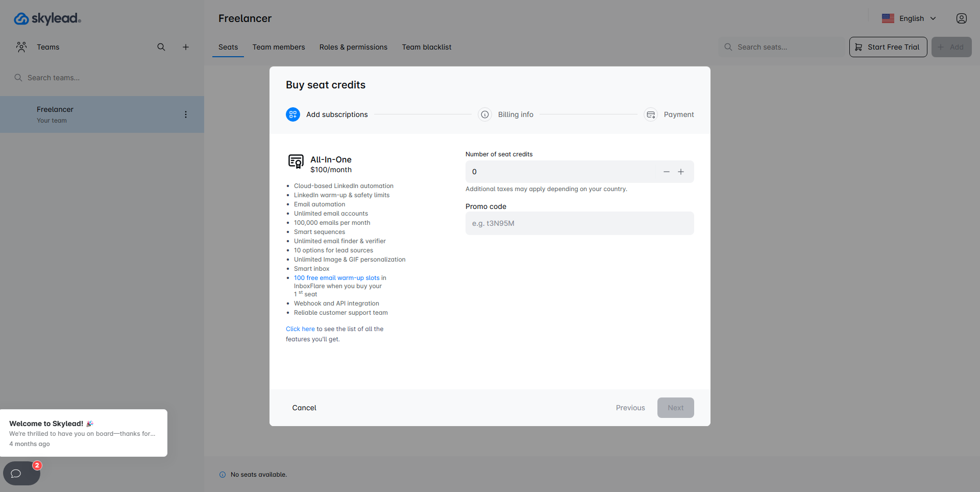Open the chat bubble widget
The width and height of the screenshot is (980, 492).
(17, 473)
